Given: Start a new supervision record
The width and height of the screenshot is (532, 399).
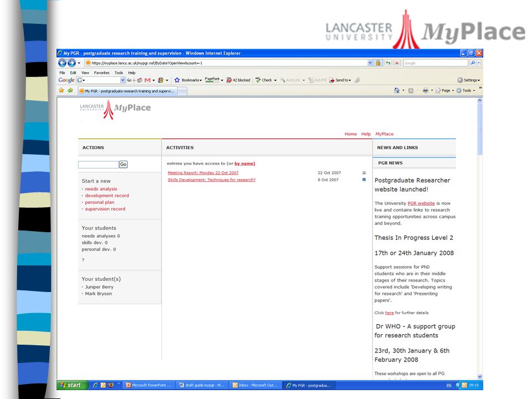Looking at the screenshot, I should [105, 209].
